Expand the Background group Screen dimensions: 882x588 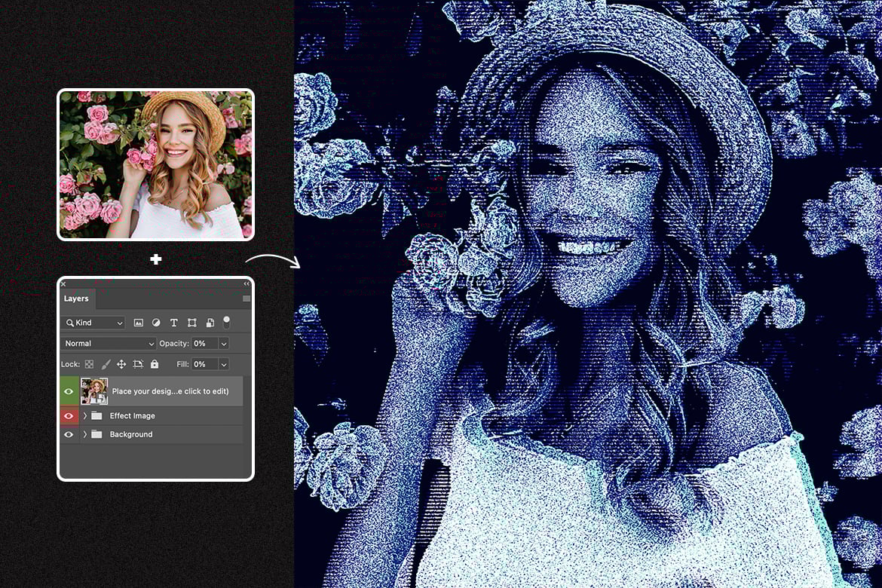point(85,434)
